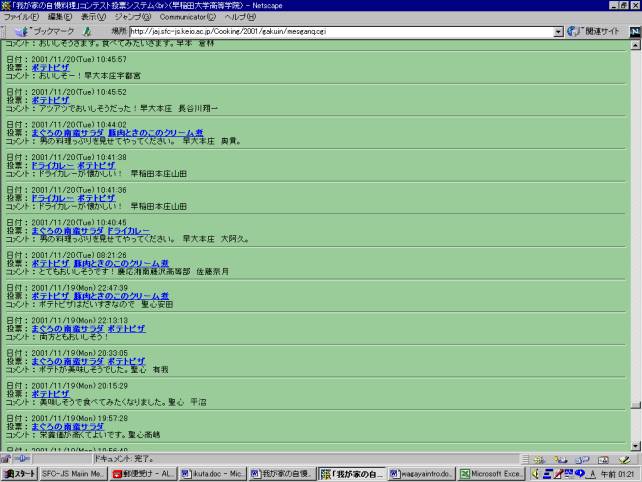
Task: Open ポテトピザ link in 08:21:26 entry
Action: pos(50,263)
